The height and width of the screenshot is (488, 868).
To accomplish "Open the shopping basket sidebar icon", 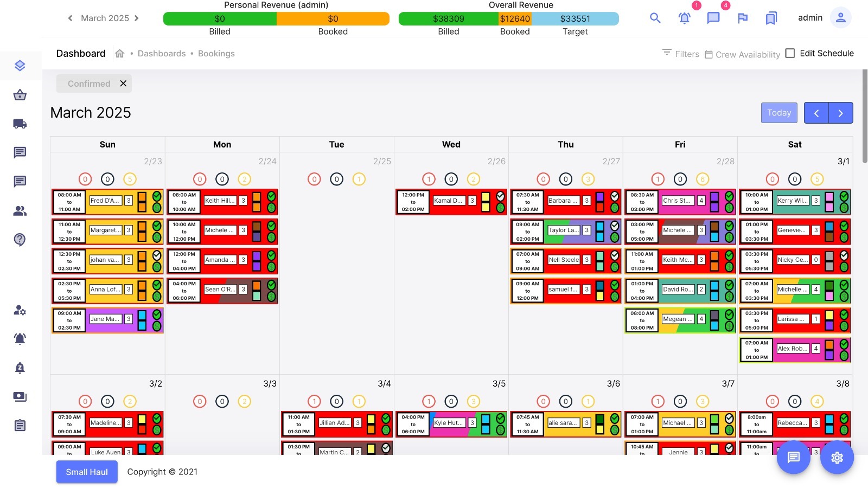I will pyautogui.click(x=20, y=95).
